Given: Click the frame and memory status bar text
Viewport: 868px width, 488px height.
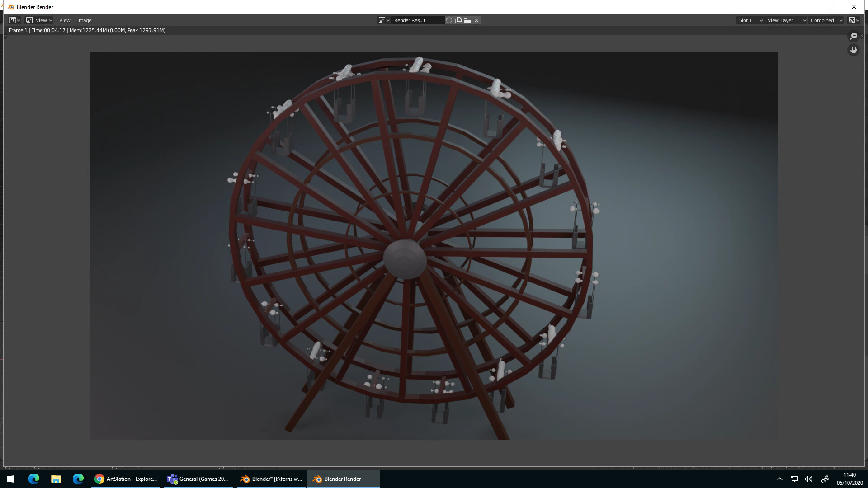Looking at the screenshot, I should pyautogui.click(x=87, y=30).
